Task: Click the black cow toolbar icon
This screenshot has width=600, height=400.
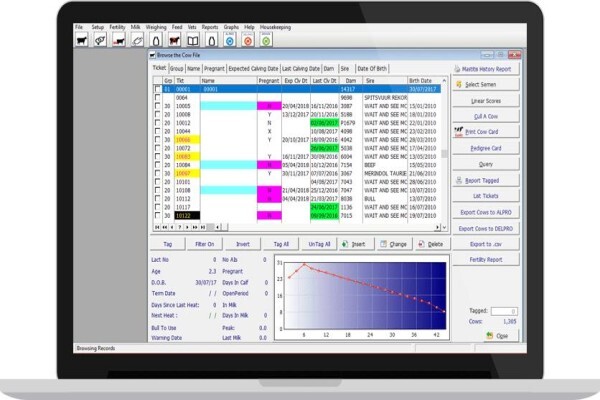Action: [82, 40]
